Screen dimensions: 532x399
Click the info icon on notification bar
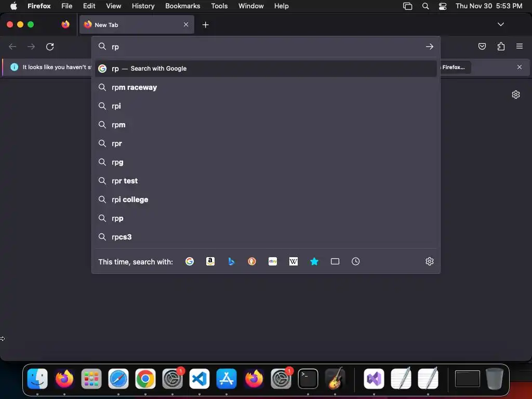[x=14, y=67]
